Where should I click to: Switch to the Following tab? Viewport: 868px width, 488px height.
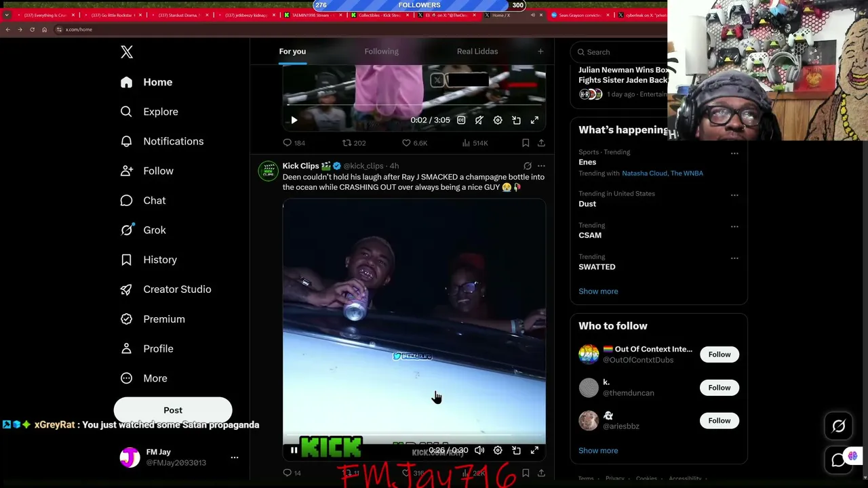coord(381,52)
